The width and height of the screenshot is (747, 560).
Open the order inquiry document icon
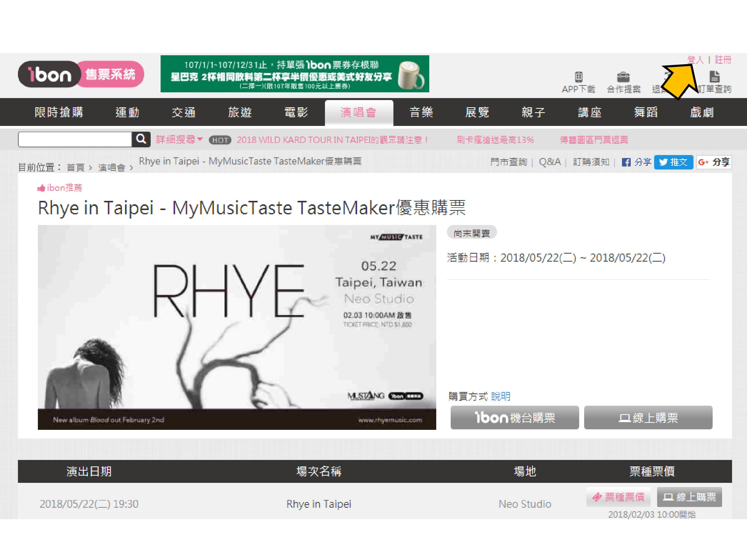click(x=714, y=77)
